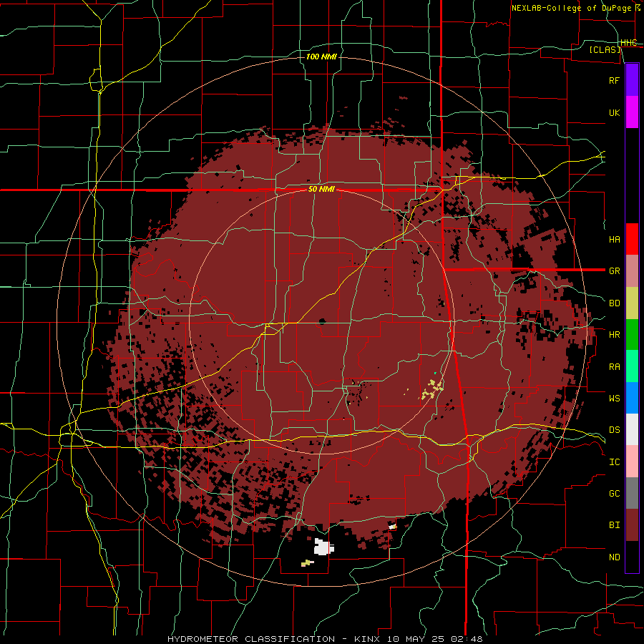The width and height of the screenshot is (644, 644).
Task: Click the BI legend label
Action: click(614, 525)
